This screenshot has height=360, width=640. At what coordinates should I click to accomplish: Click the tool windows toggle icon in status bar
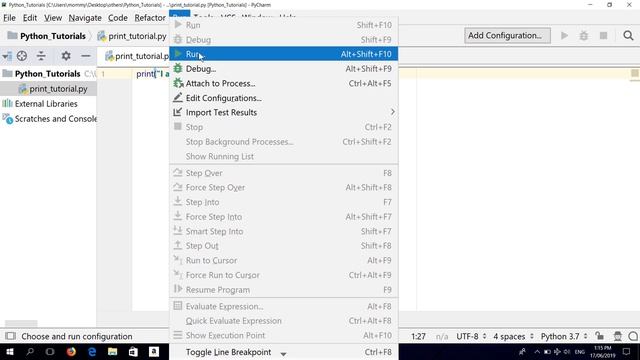coord(10,336)
